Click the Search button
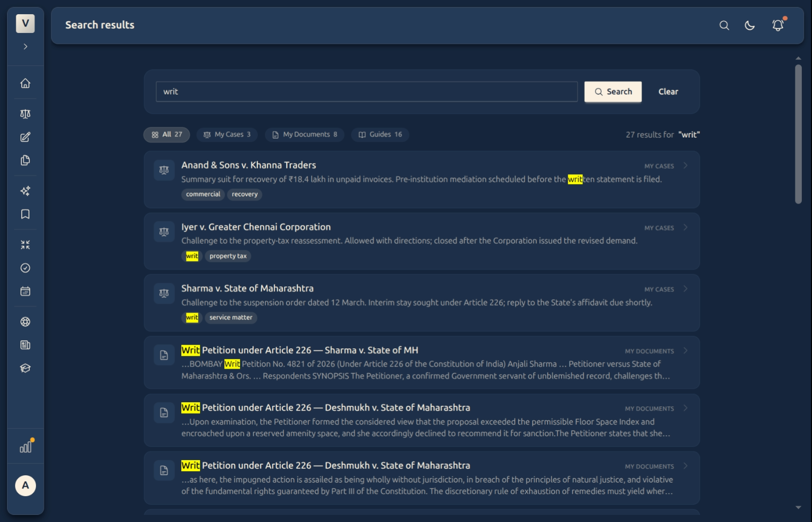 [x=613, y=92]
